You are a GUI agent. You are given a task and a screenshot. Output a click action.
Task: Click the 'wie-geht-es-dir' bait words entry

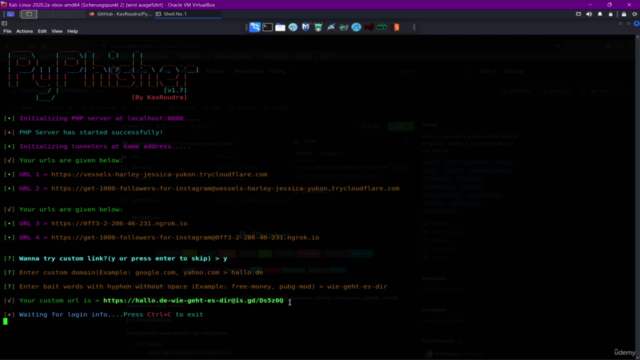357,287
